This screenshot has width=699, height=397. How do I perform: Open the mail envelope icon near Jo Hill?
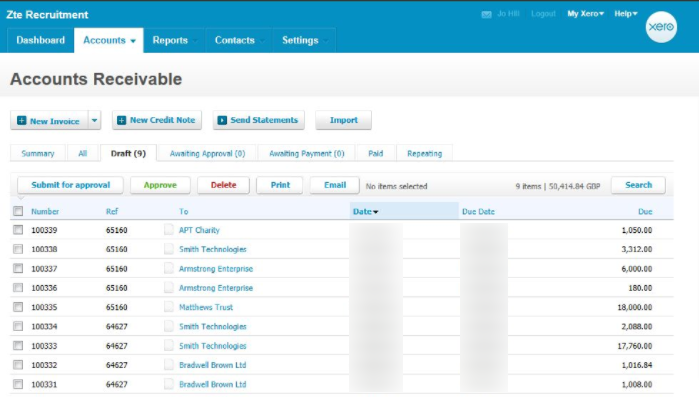coord(486,15)
